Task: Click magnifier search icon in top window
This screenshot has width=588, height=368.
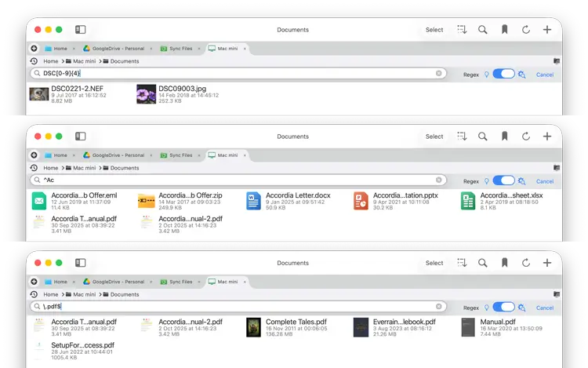Action: point(483,30)
